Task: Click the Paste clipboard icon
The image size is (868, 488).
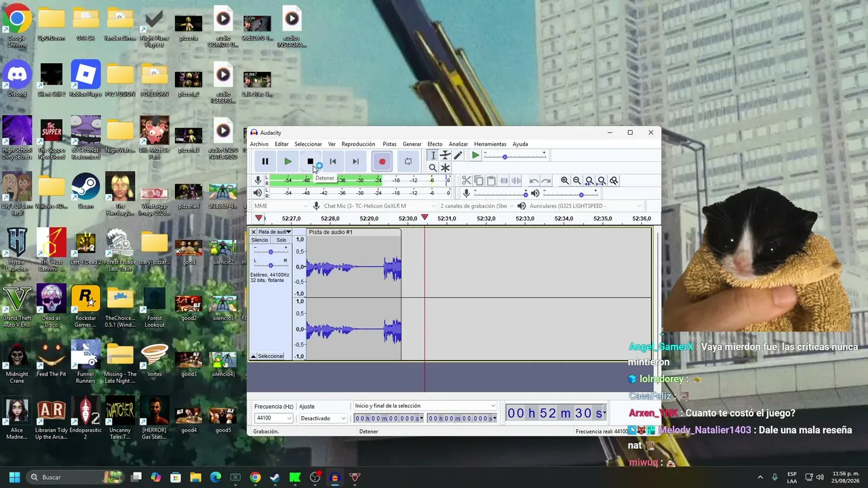Action: click(x=491, y=180)
